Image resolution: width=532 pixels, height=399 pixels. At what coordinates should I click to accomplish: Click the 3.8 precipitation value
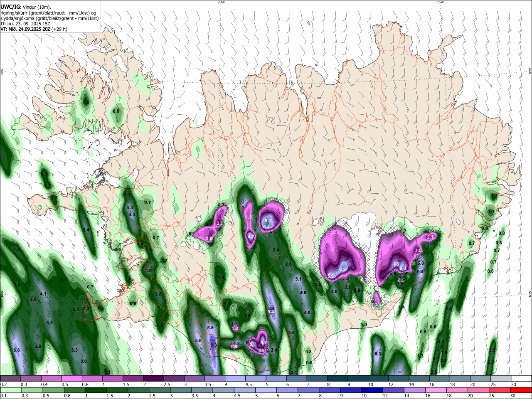click(84, 361)
